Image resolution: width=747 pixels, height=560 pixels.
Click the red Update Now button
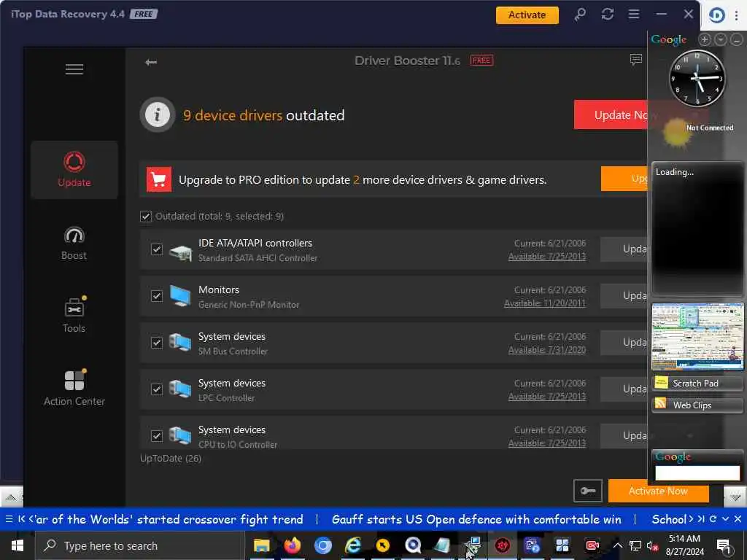point(611,114)
